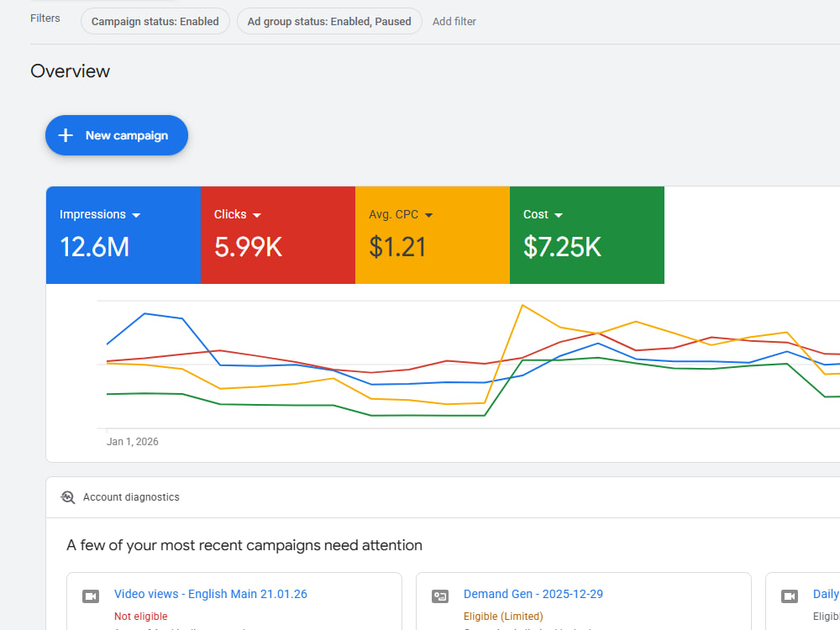Image resolution: width=840 pixels, height=630 pixels.
Task: Click the Account diagnostics header text
Action: (131, 497)
